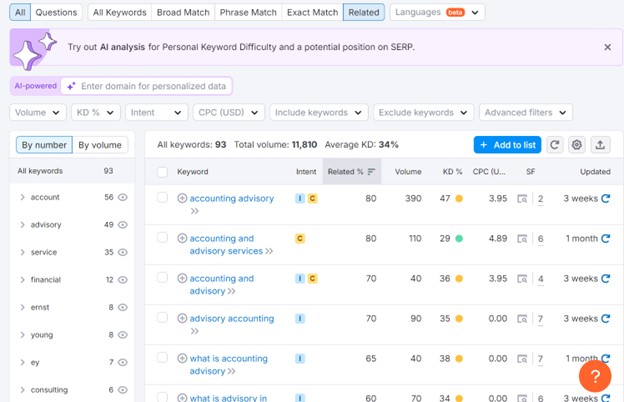Screen dimensions: 624x402
Task: Refresh data for 'accounting and advisory services' row
Action: tap(605, 238)
